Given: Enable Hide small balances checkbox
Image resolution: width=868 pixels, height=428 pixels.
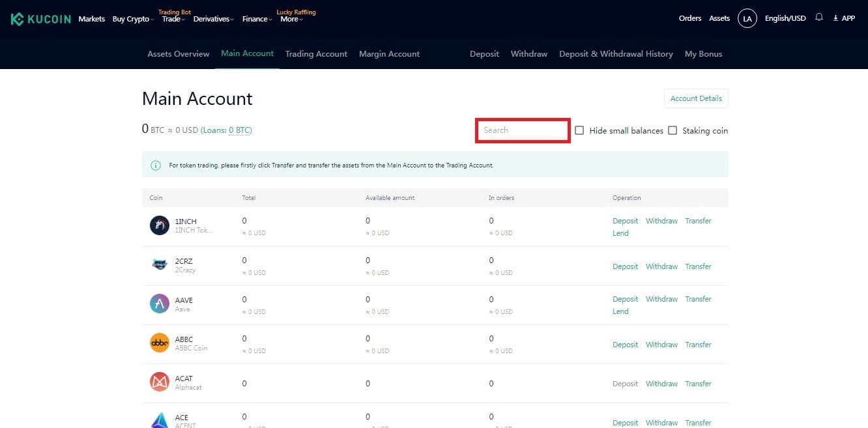Looking at the screenshot, I should point(579,130).
